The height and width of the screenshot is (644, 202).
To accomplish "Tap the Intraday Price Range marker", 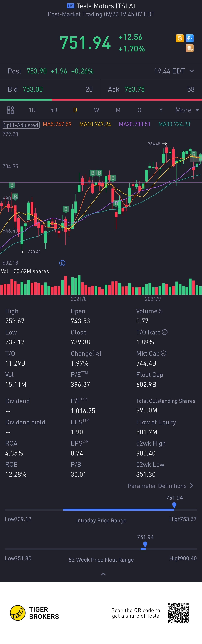I will [x=174, y=505].
